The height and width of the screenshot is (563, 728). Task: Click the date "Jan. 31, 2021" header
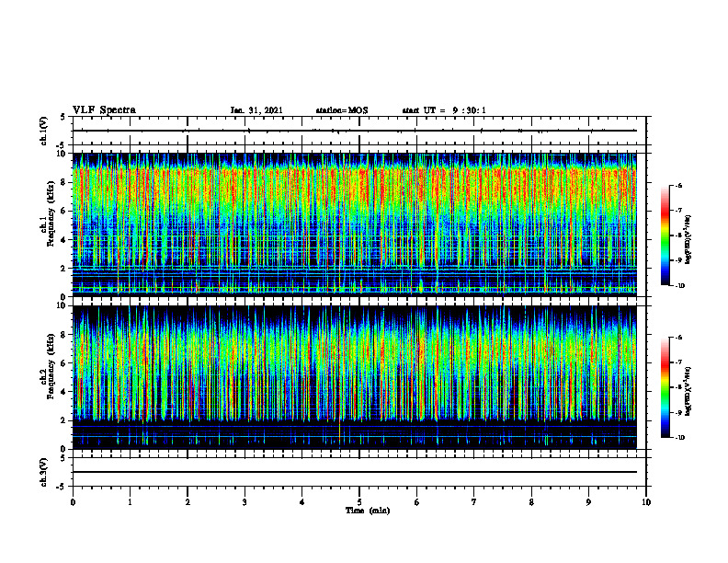point(256,110)
